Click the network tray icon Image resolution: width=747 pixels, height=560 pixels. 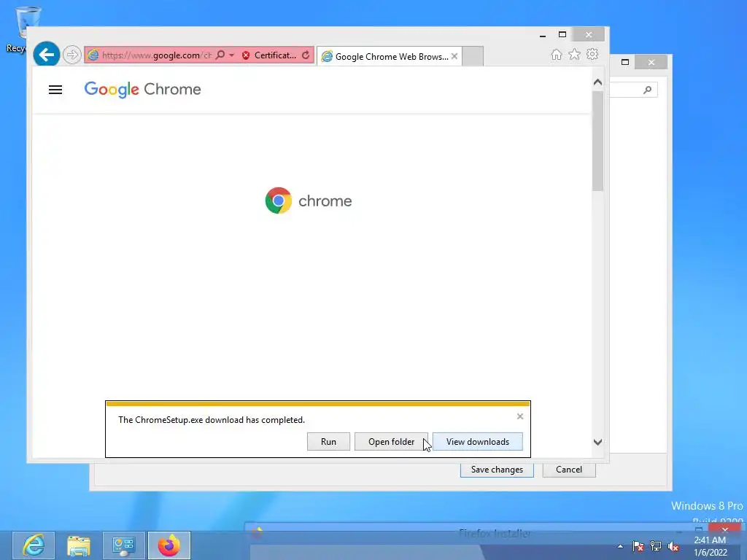click(656, 546)
